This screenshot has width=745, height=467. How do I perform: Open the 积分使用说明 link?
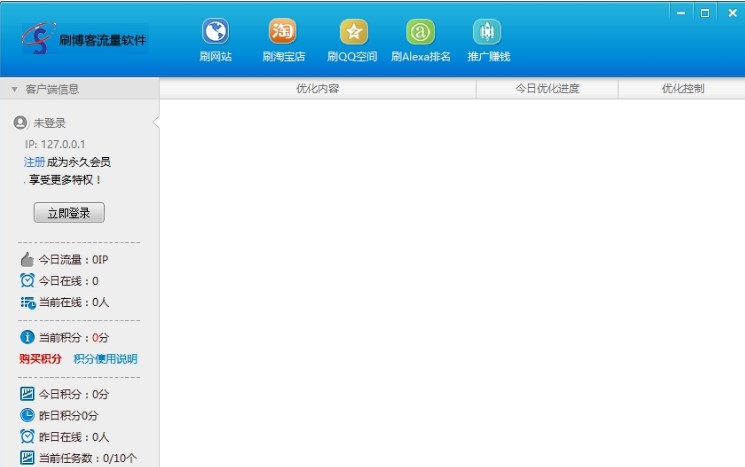(x=105, y=359)
